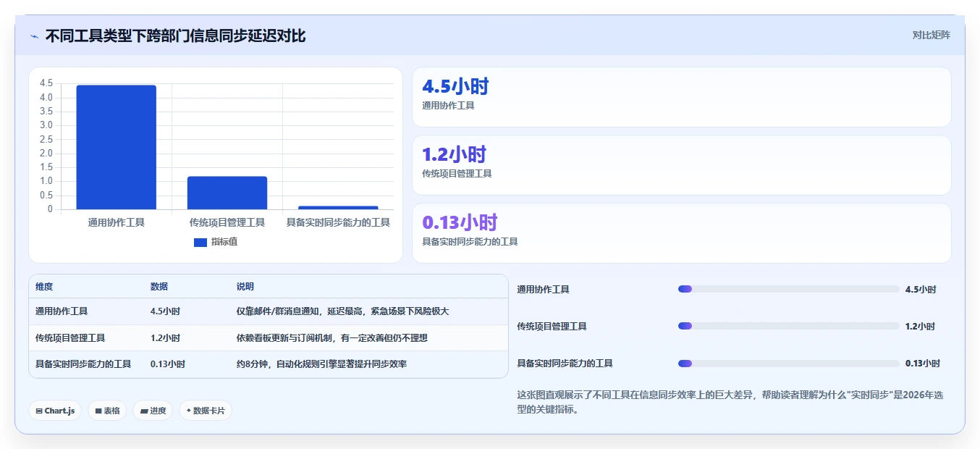Click 通用协作工具 label under 4.5小时 card
The width and height of the screenshot is (980, 449).
coord(448,106)
